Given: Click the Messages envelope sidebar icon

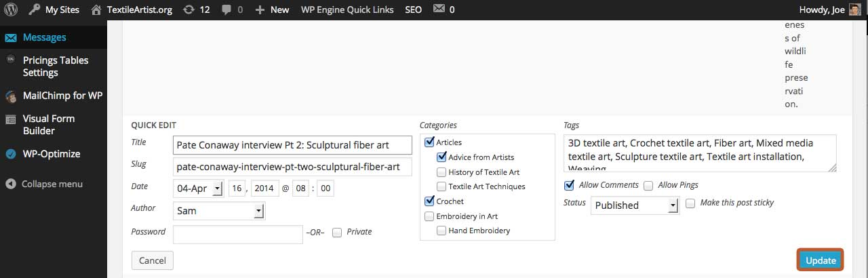Looking at the screenshot, I should [x=11, y=37].
